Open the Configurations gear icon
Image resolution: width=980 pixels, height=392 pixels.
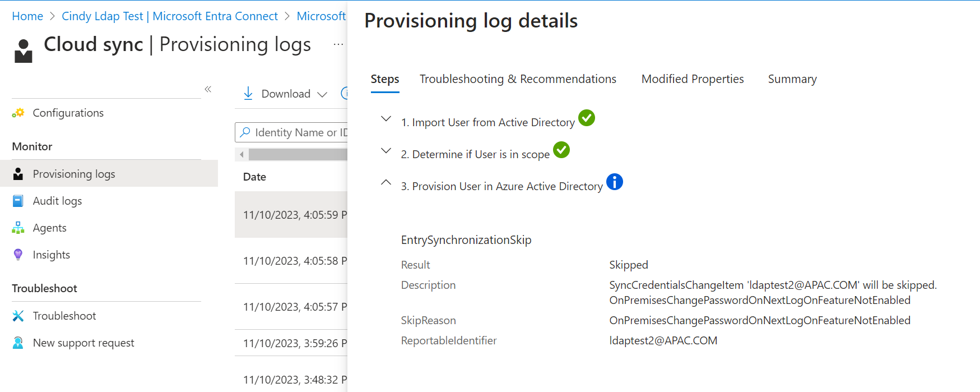18,113
